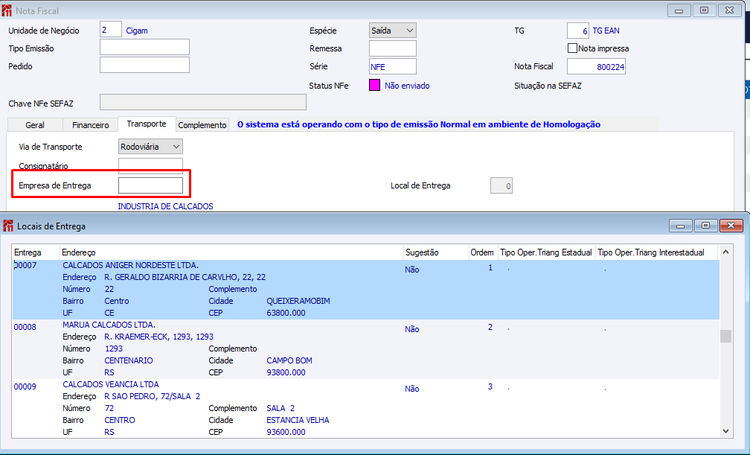Toggle the Nota impressa checkbox
The image size is (750, 455).
pyautogui.click(x=572, y=48)
